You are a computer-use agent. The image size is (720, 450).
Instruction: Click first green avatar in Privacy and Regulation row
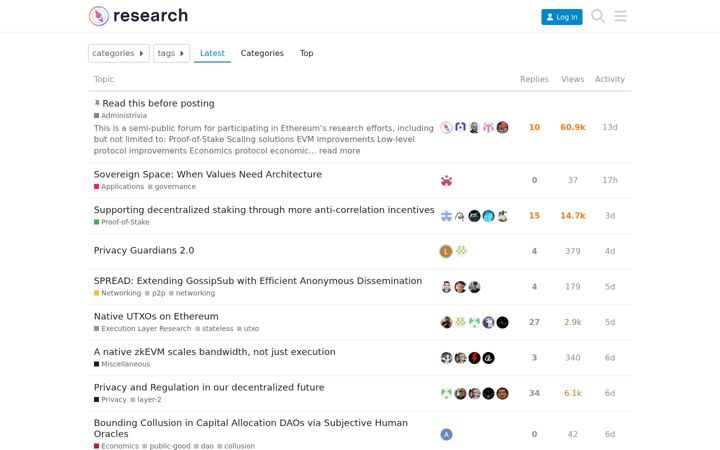click(446, 393)
